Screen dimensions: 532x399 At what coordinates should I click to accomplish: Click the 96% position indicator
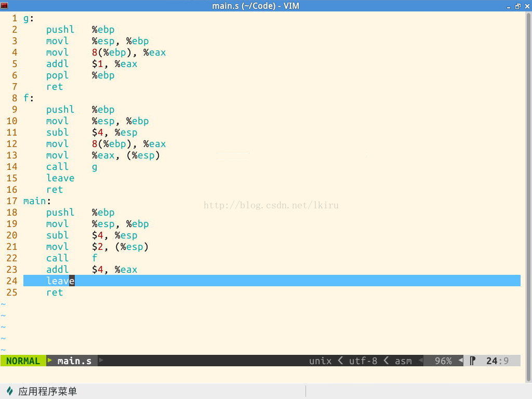point(443,361)
